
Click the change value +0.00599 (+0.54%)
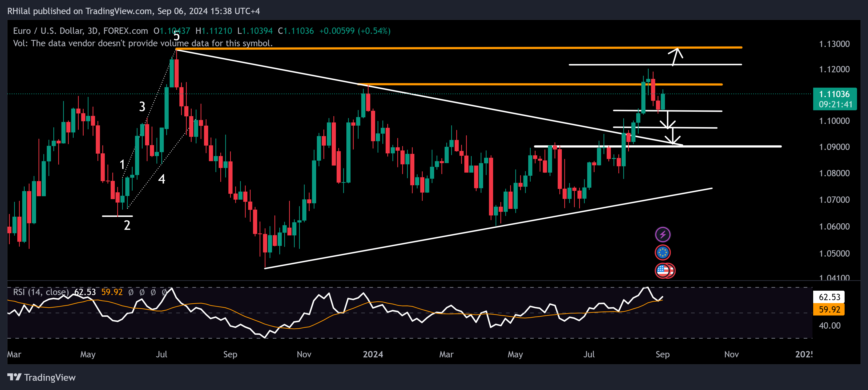(355, 31)
